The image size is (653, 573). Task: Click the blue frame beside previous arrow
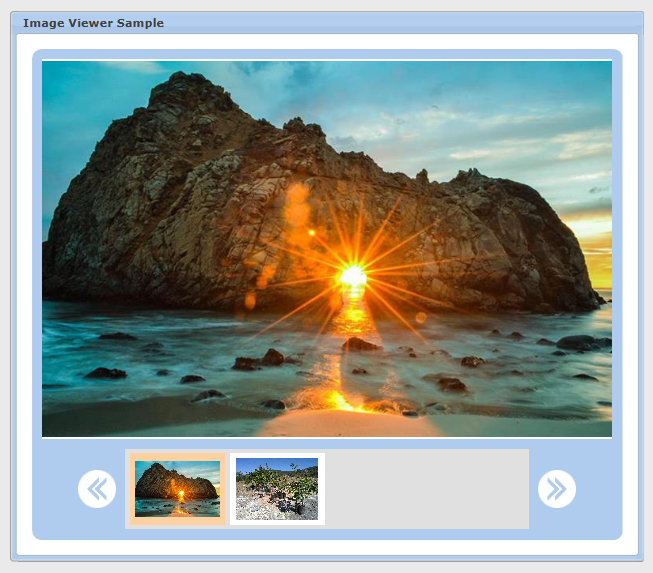[55, 489]
